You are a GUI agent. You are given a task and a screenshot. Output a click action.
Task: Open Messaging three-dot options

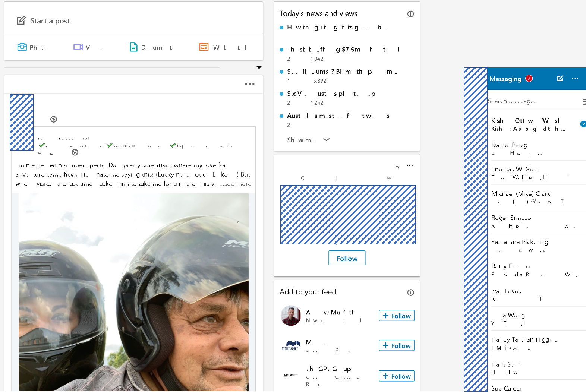pyautogui.click(x=575, y=78)
